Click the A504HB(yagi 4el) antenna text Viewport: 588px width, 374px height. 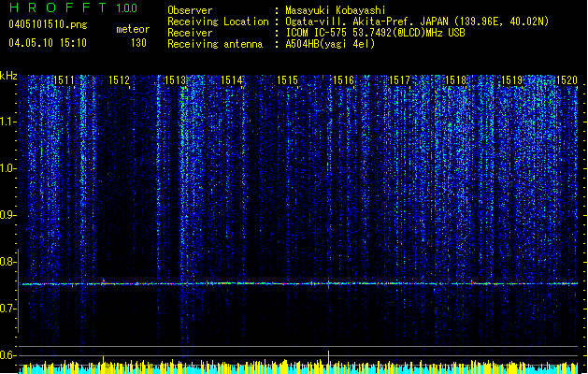click(x=330, y=44)
